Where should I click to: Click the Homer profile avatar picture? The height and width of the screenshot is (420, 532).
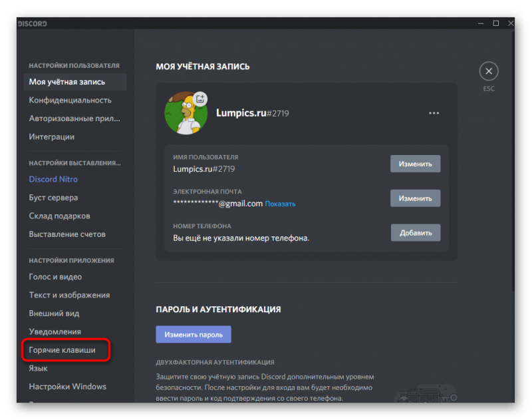186,113
